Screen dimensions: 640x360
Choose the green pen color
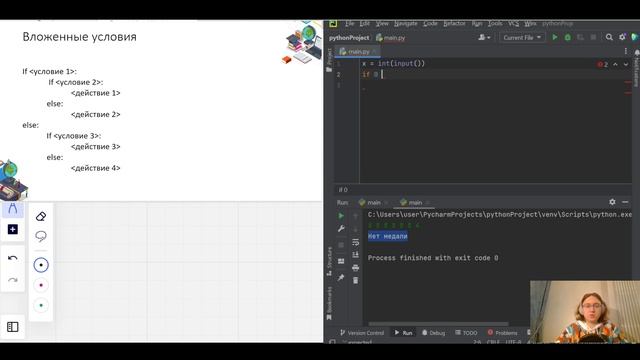41,305
